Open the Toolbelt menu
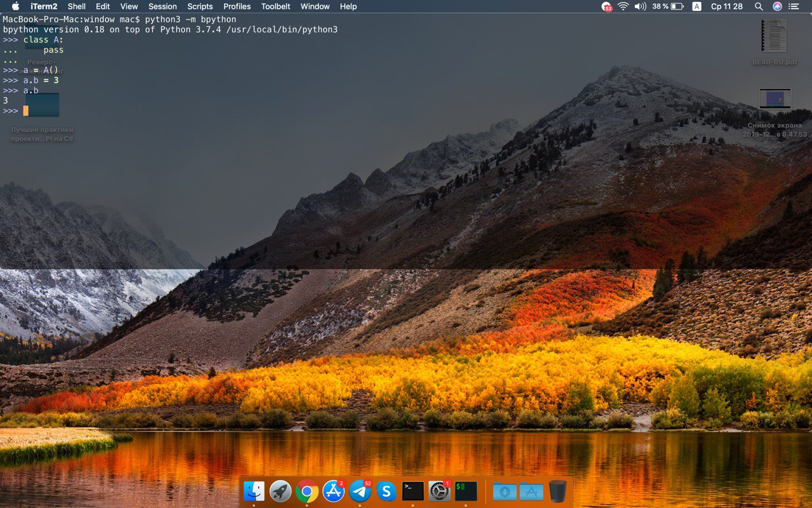The image size is (812, 508). (x=276, y=6)
